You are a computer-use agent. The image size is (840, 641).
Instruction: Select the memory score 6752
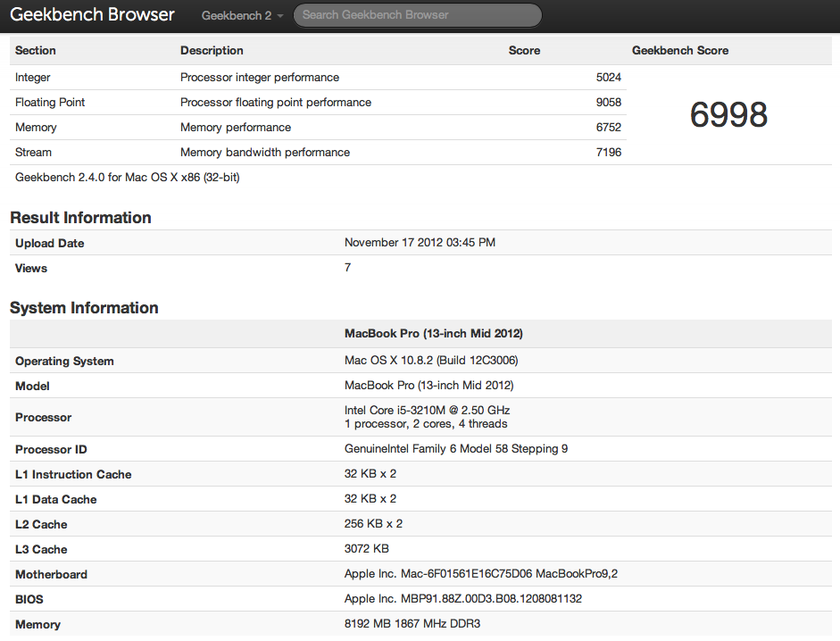tap(609, 128)
